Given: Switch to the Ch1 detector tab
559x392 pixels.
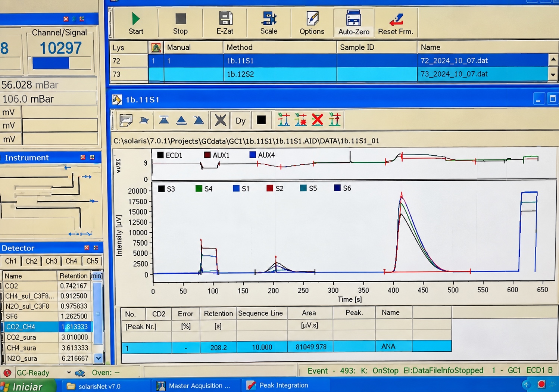Looking at the screenshot, I should point(10,261).
